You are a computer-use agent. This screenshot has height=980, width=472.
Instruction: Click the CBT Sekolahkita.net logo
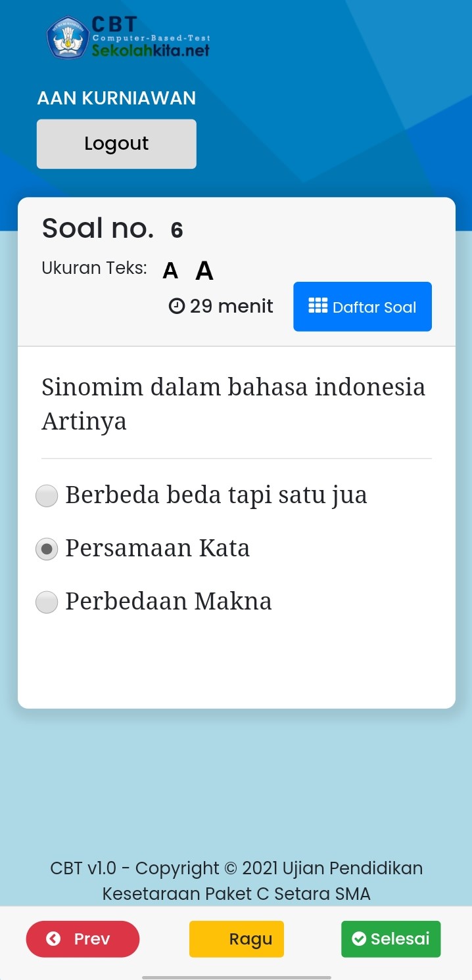point(128,37)
